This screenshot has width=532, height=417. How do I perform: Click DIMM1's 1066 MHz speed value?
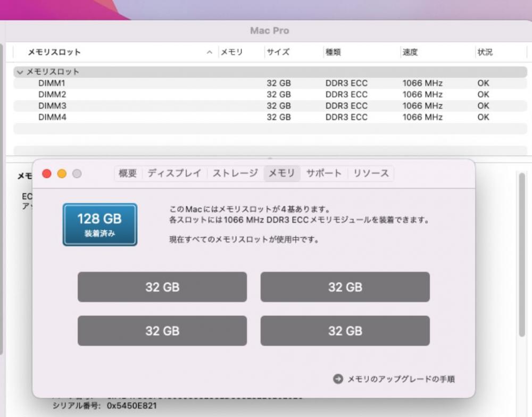[422, 83]
